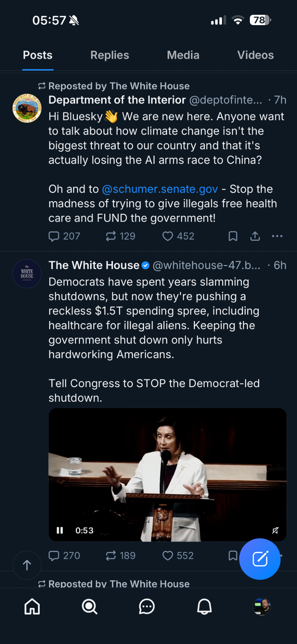Reply to the Department of the Interior post
297x644 pixels.
[54, 236]
